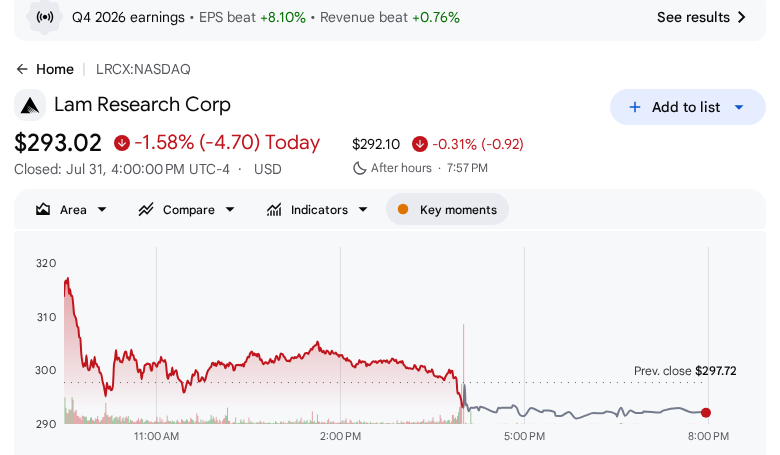Click the red current price marker on chart
780x455 pixels.
tap(706, 412)
